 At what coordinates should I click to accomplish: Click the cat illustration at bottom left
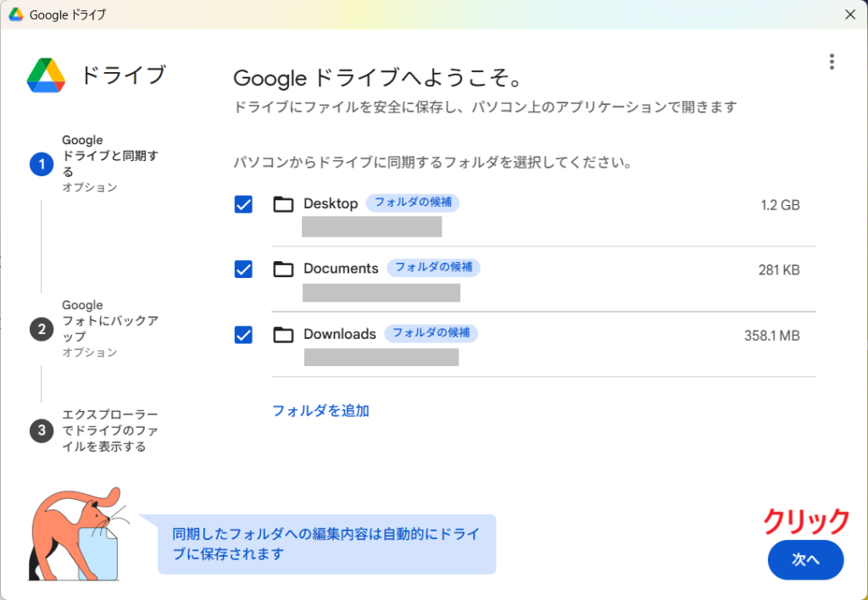(76, 534)
